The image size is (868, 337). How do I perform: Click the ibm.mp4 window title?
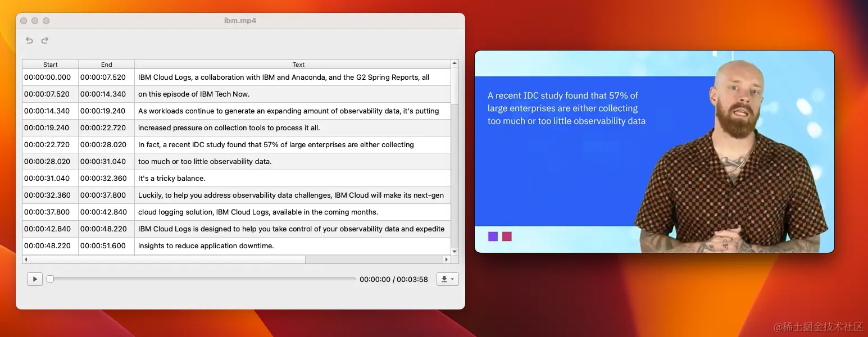coord(240,21)
